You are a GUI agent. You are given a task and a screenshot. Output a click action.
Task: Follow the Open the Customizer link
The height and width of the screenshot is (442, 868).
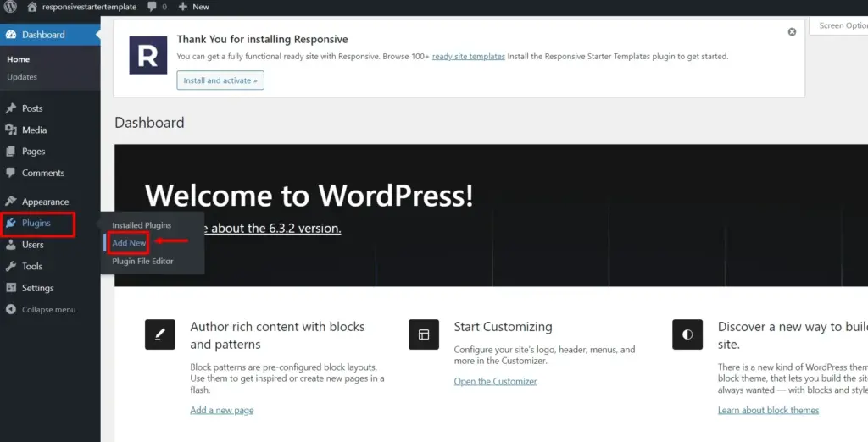pos(495,382)
